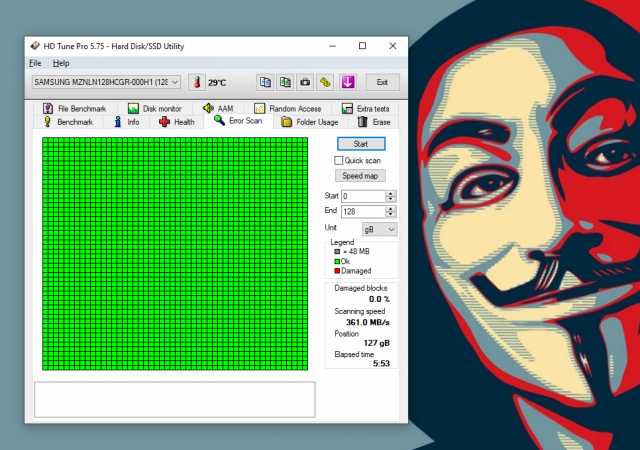Screen dimensions: 640x450
Task: Click the green block in the legend
Action: pyautogui.click(x=336, y=261)
